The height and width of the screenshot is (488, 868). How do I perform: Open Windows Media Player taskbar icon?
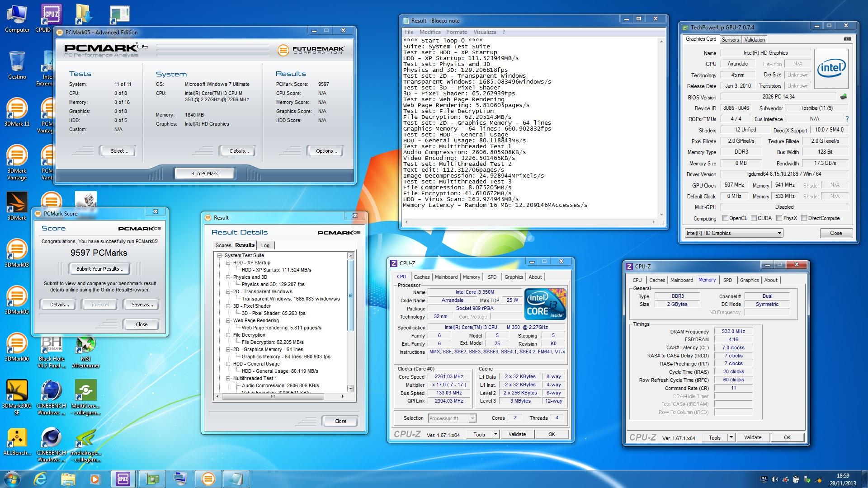coord(95,479)
